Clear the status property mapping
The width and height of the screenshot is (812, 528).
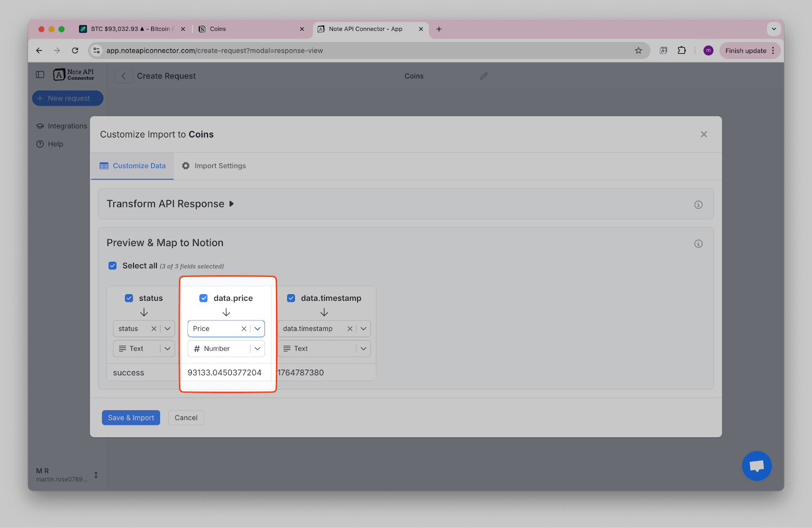coord(154,329)
